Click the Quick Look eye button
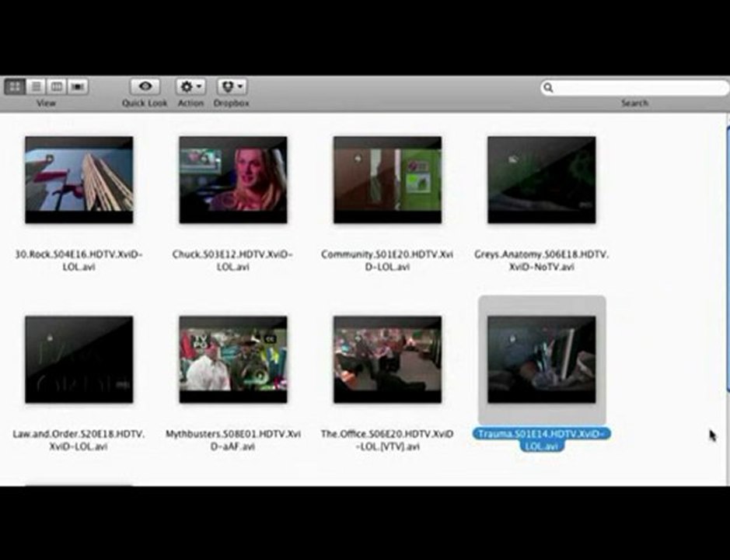Image resolution: width=730 pixels, height=560 pixels. pyautogui.click(x=145, y=86)
